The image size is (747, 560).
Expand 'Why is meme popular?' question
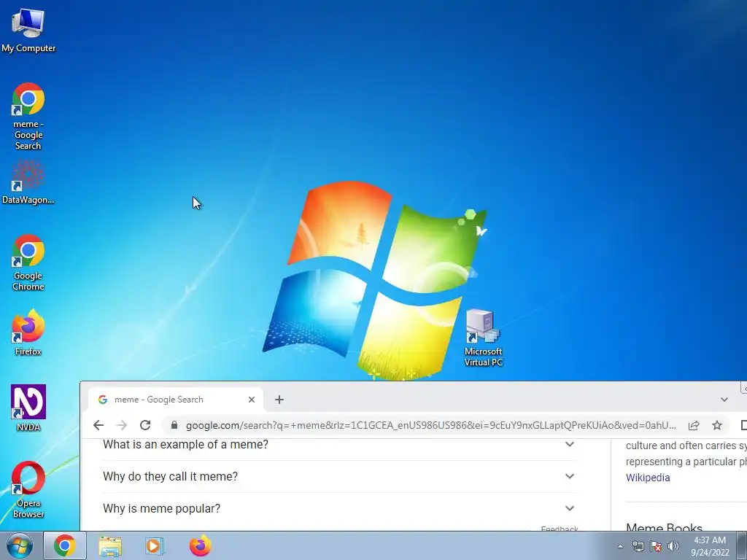click(x=340, y=508)
